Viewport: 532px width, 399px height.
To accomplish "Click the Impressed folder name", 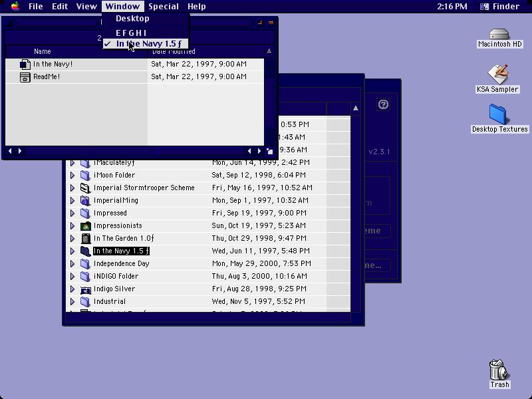I will point(110,213).
